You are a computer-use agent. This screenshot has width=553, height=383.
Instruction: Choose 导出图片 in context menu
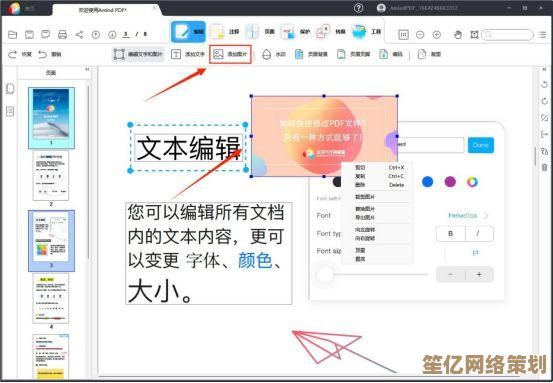pos(377,218)
